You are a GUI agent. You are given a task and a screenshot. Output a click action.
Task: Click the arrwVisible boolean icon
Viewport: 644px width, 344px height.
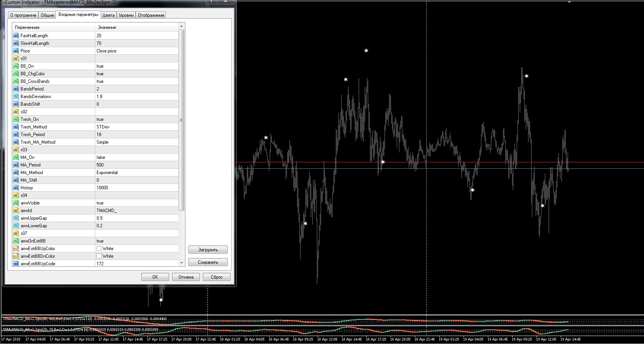(x=16, y=203)
